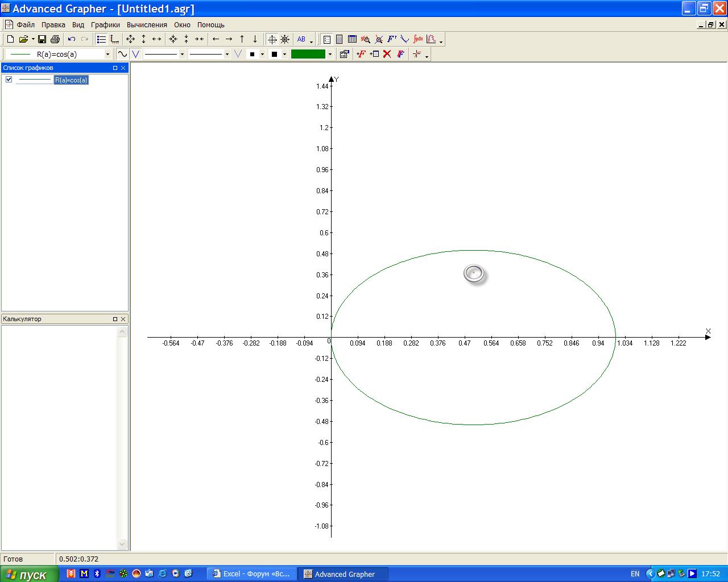The image size is (728, 582).
Task: Click the Save file toolbar icon
Action: pyautogui.click(x=42, y=39)
